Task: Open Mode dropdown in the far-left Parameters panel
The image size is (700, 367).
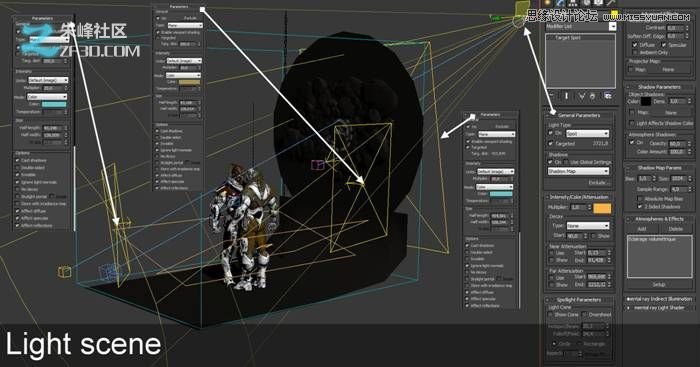Action: click(46, 96)
